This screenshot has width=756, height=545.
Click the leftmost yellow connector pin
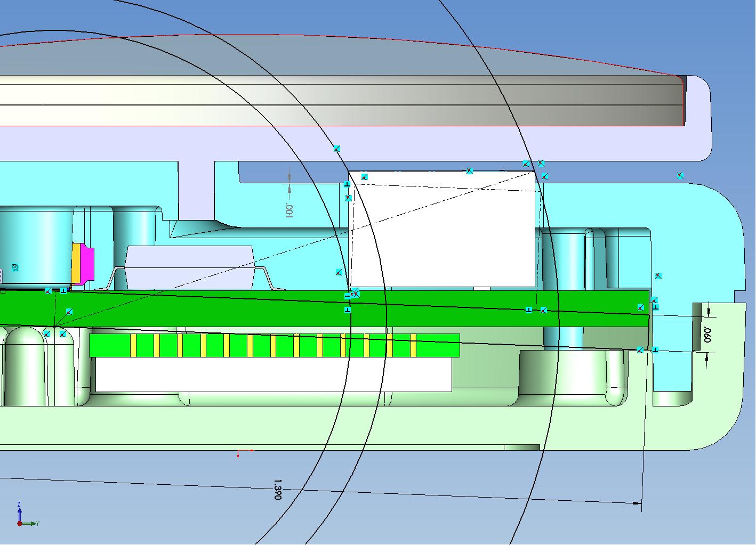134,345
